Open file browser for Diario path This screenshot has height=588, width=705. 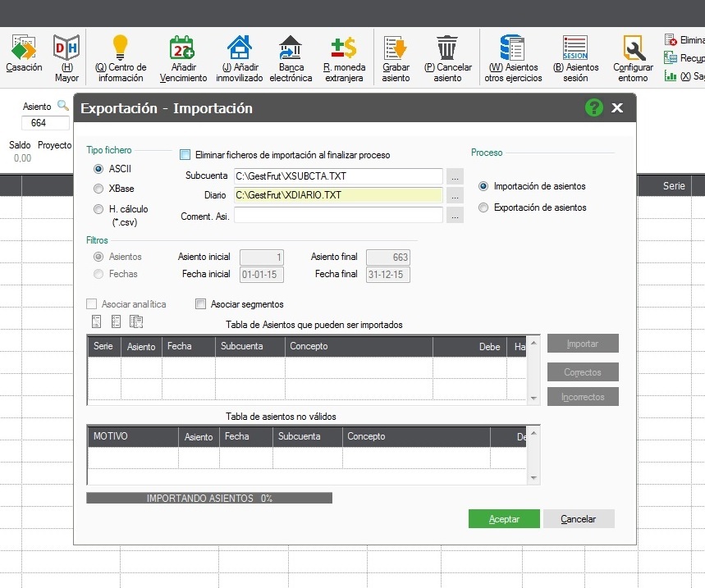click(456, 195)
